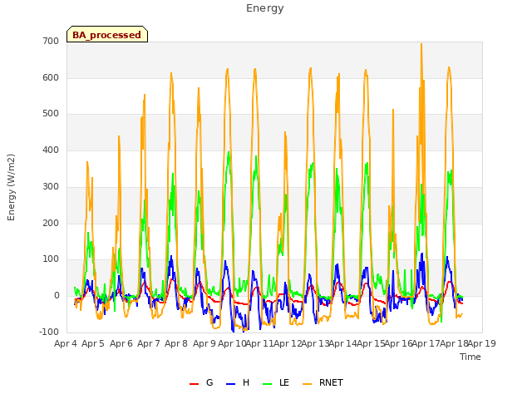The width and height of the screenshot is (532, 399).
Task: Toggle the G series legend entry
Action: tap(201, 382)
